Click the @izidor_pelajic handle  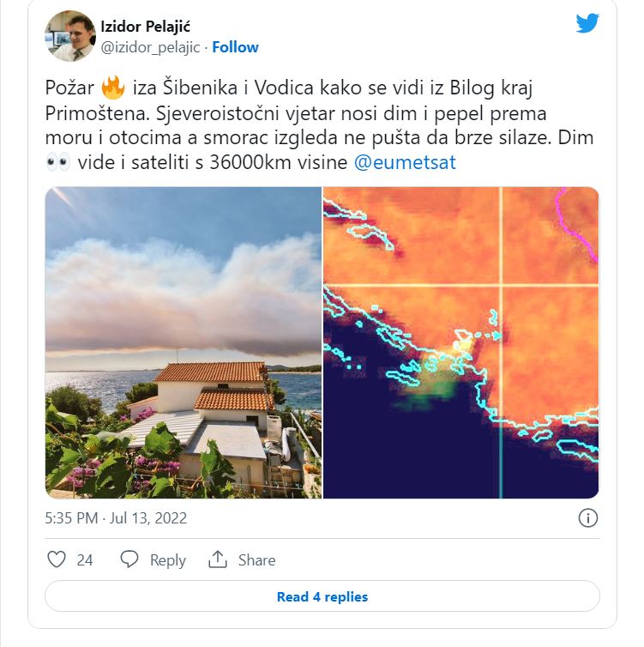pyautogui.click(x=152, y=47)
